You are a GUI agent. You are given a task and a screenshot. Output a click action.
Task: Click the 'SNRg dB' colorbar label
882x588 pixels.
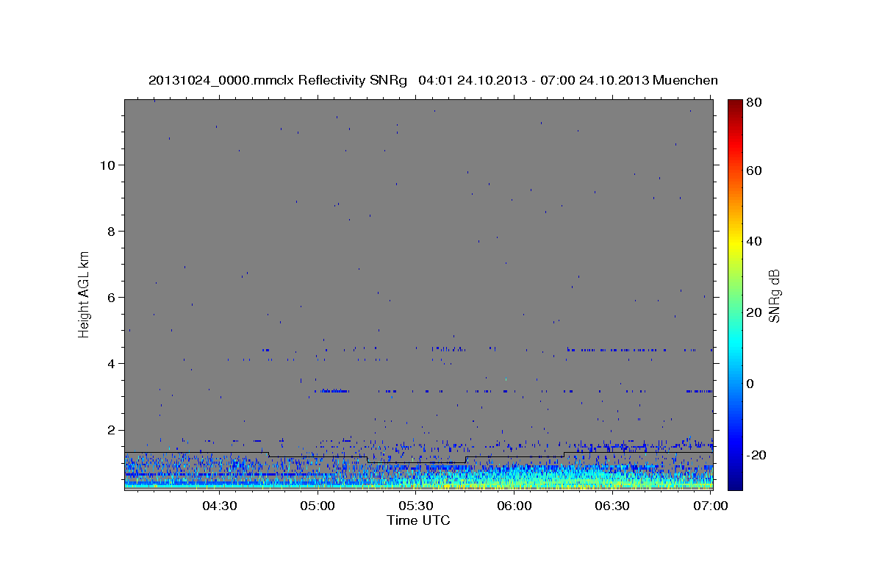pyautogui.click(x=774, y=296)
